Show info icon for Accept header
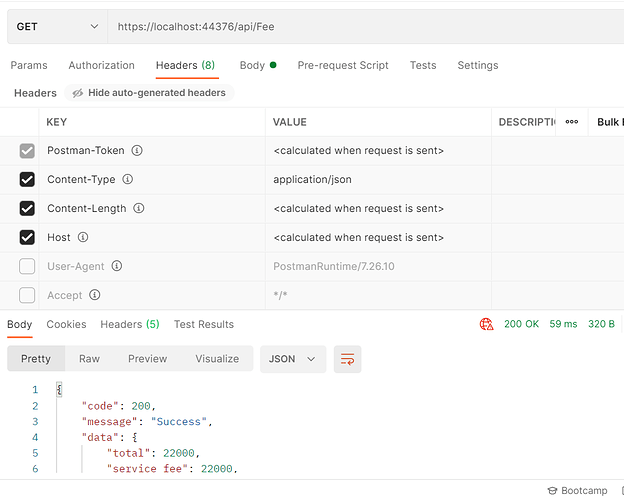 click(x=94, y=295)
